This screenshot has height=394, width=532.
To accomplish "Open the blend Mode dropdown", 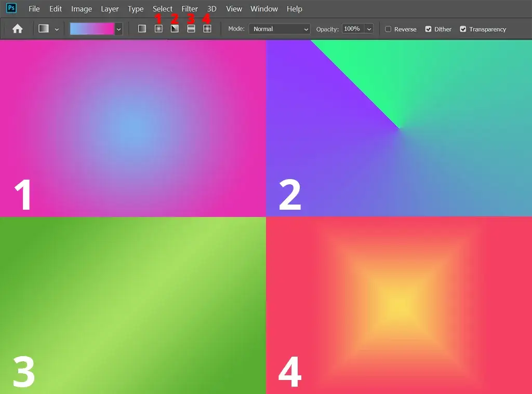I will (279, 29).
